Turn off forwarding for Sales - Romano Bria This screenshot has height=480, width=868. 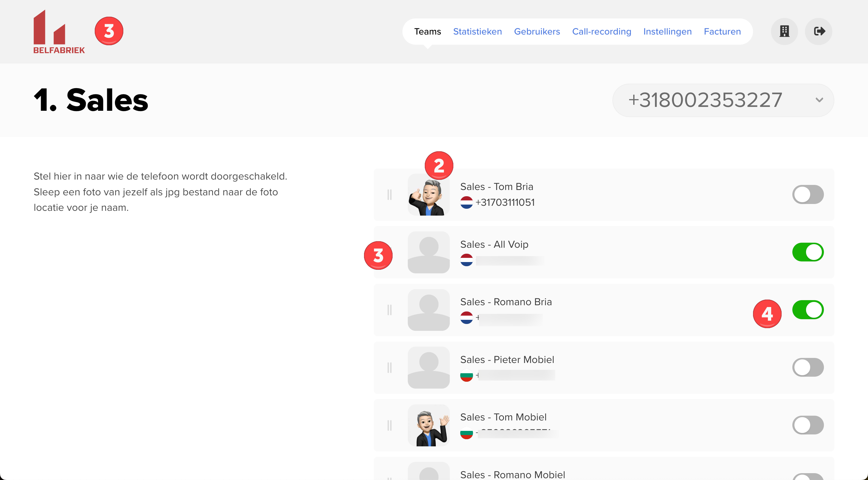tap(808, 310)
